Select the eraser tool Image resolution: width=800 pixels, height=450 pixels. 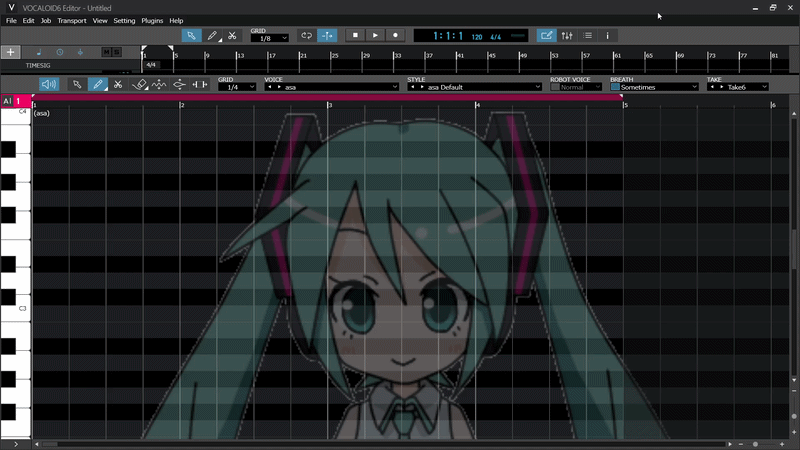tap(139, 84)
